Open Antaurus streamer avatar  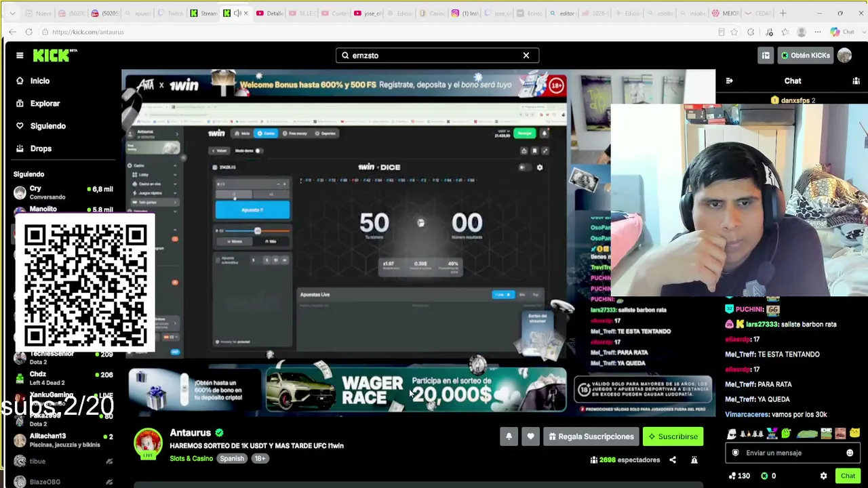click(148, 443)
